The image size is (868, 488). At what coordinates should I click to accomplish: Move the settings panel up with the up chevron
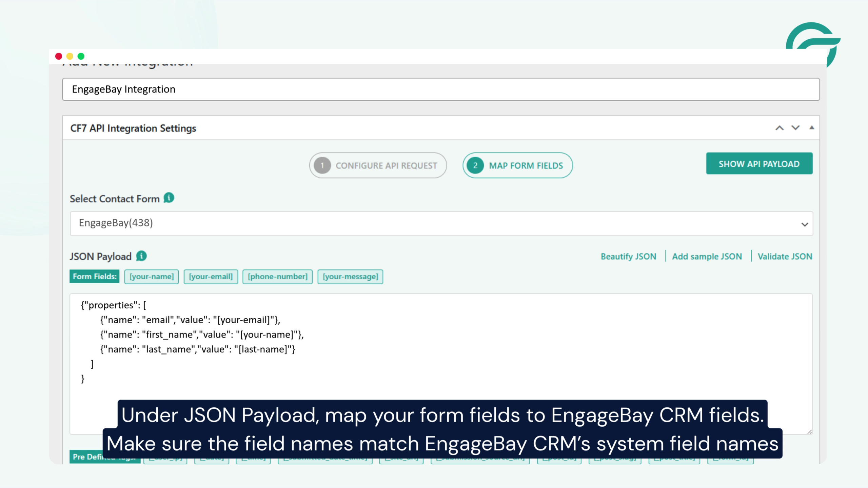point(780,128)
